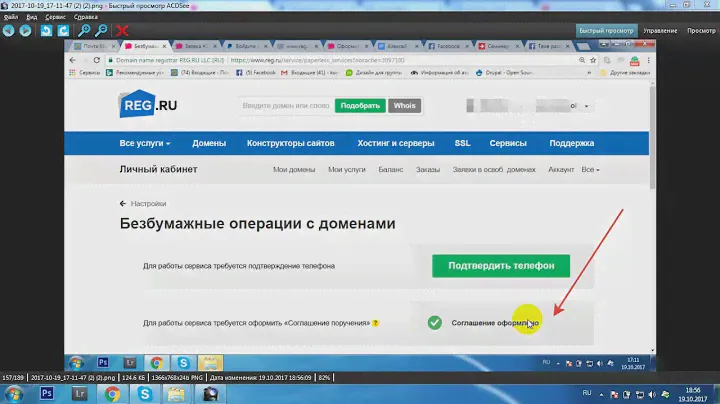Click the Whois button
The image size is (720, 404).
pos(406,105)
